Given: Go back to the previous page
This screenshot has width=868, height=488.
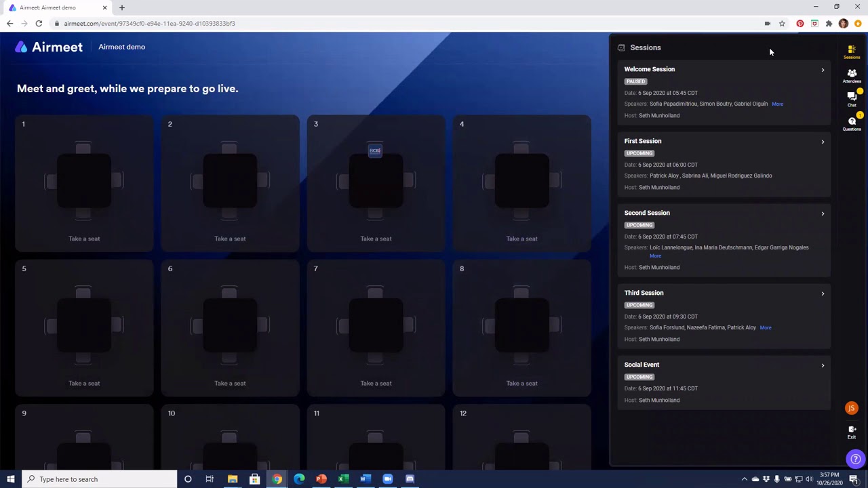Looking at the screenshot, I should click(x=9, y=24).
